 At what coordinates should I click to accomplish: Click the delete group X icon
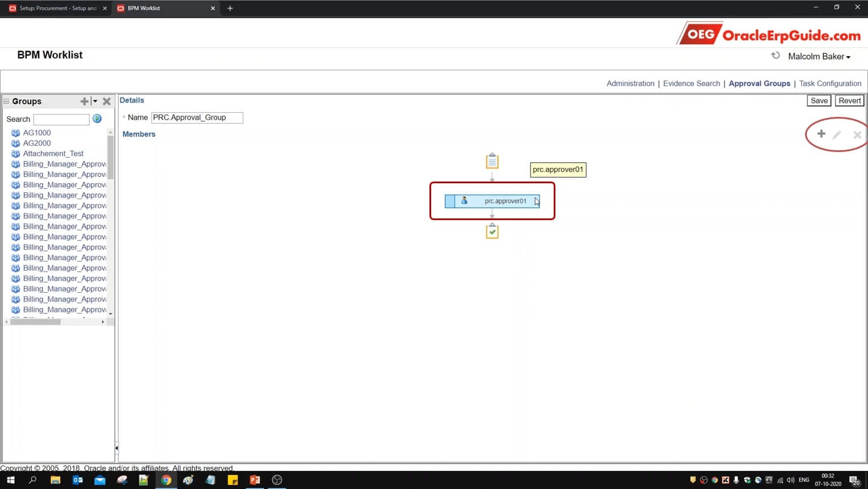pyautogui.click(x=107, y=101)
